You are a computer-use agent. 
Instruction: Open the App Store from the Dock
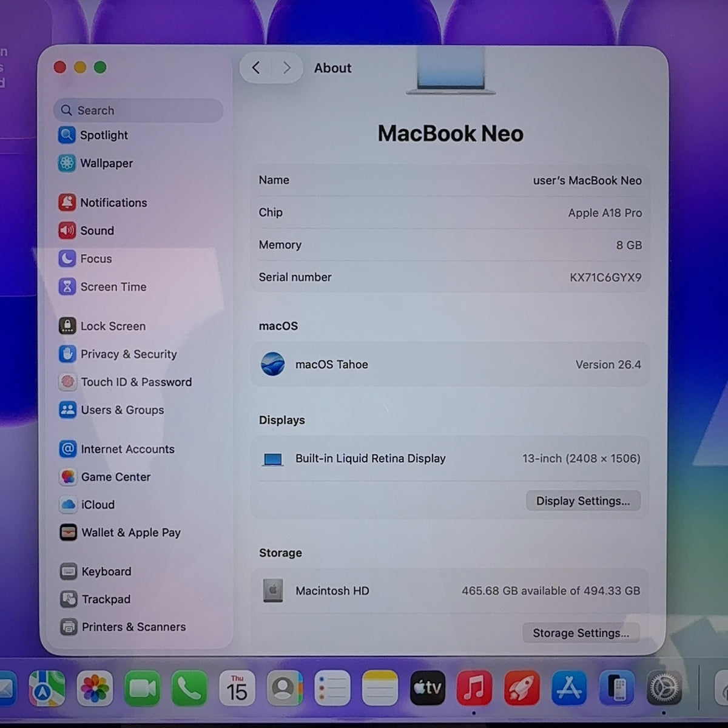[x=569, y=688]
